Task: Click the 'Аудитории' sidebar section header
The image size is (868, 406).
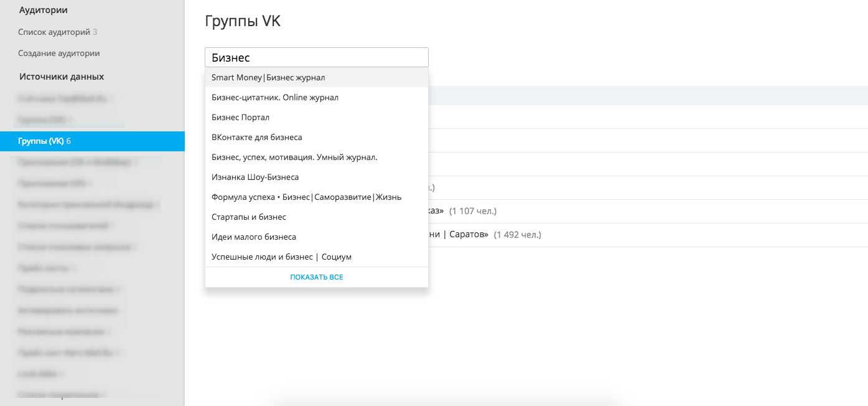Action: (44, 10)
